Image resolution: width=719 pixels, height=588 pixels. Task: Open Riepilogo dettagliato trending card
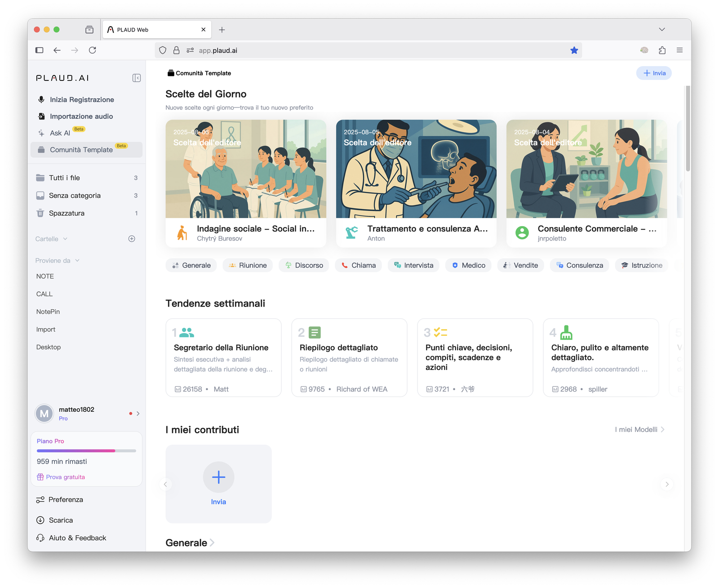tap(349, 358)
